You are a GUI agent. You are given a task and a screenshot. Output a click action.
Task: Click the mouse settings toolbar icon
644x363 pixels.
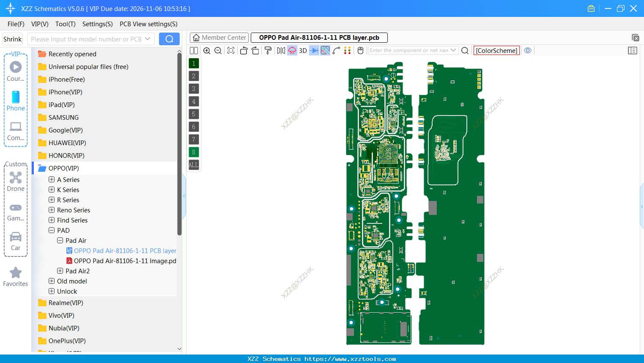click(359, 50)
